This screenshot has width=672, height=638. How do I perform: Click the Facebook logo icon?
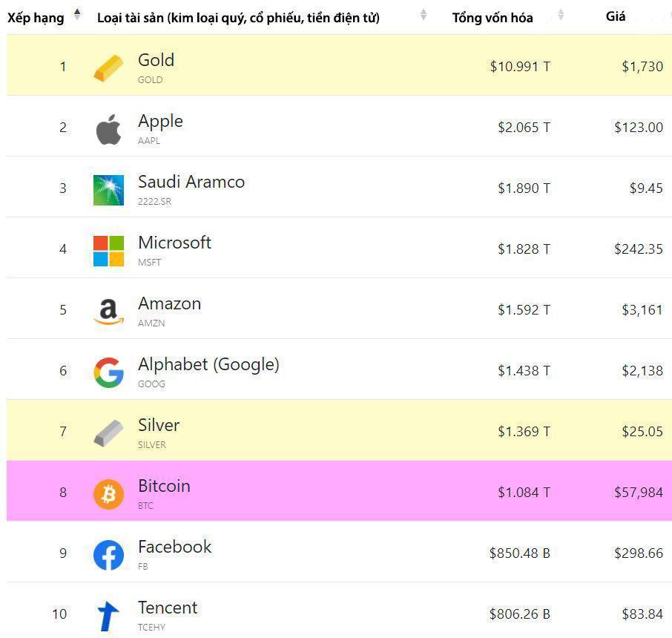pyautogui.click(x=108, y=555)
